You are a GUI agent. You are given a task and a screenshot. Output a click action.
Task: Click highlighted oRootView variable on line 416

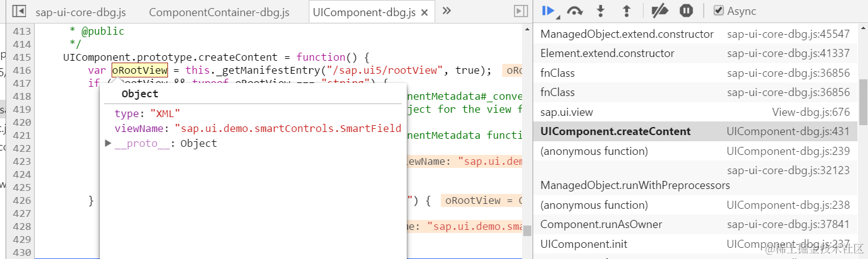pyautogui.click(x=139, y=70)
